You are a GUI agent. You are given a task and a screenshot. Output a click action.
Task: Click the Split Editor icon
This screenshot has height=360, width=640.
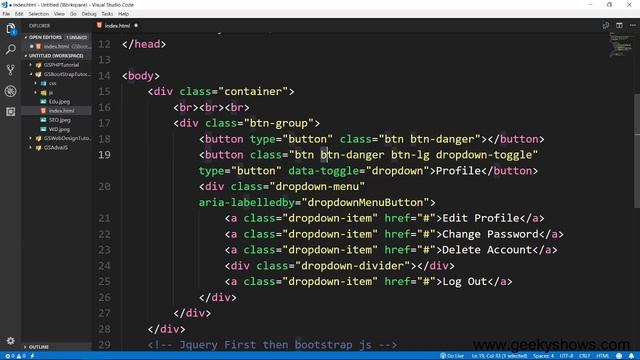(x=619, y=25)
